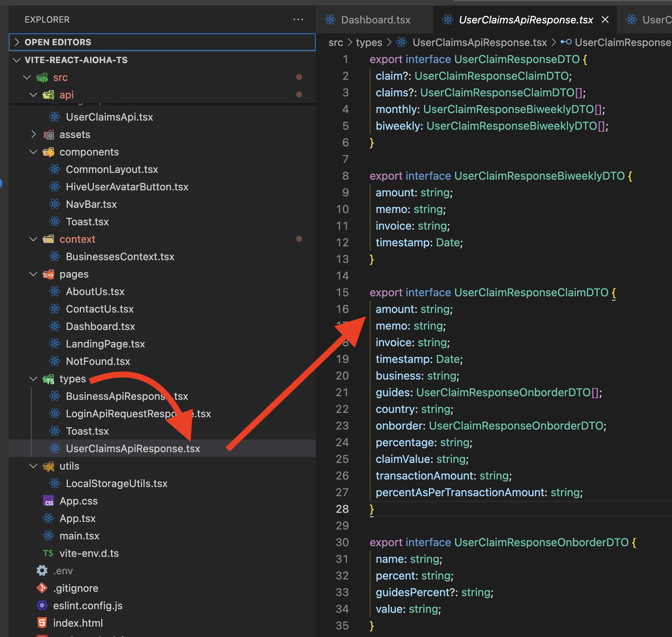Collapse the context folder chevron
This screenshot has height=637, width=672.
coord(33,239)
